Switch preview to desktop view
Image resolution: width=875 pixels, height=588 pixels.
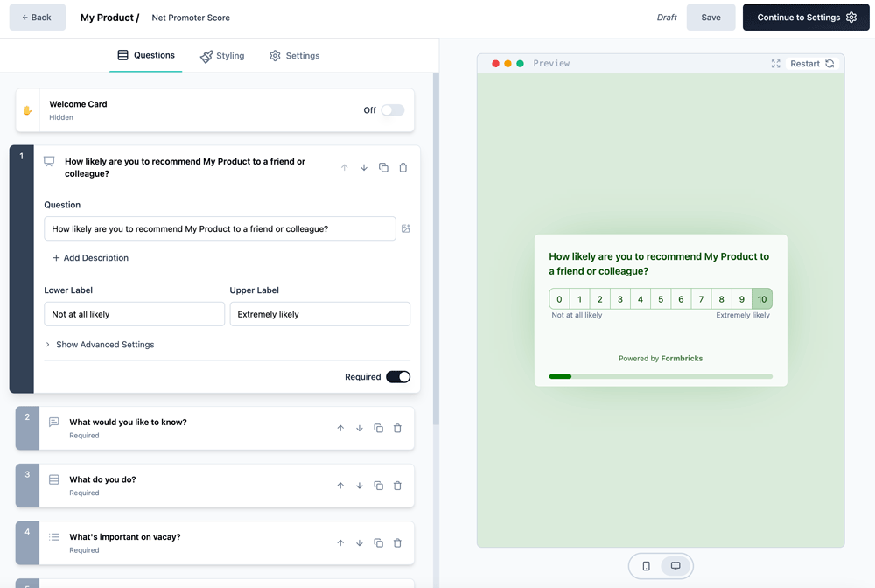tap(675, 566)
